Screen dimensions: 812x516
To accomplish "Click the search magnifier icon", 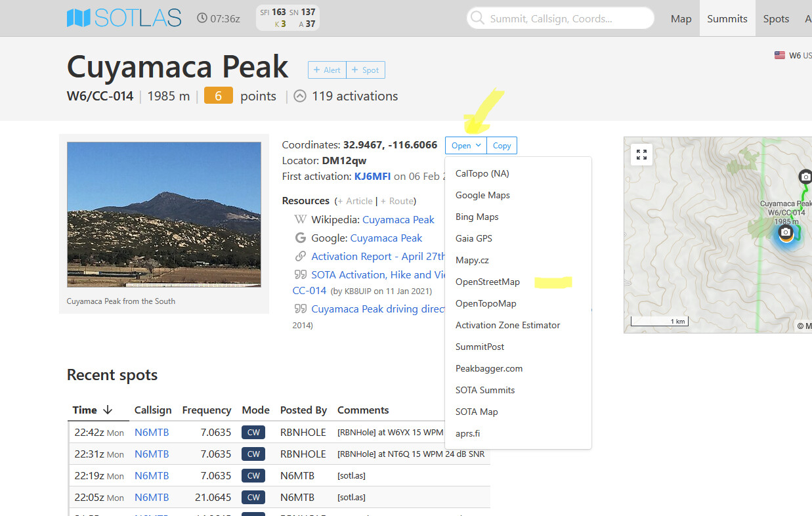I will click(477, 18).
